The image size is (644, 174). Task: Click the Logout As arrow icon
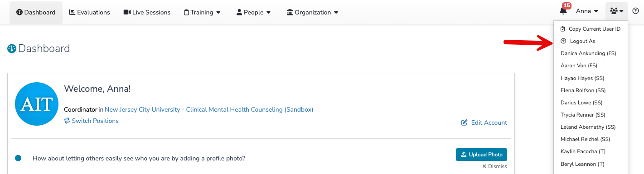point(563,41)
